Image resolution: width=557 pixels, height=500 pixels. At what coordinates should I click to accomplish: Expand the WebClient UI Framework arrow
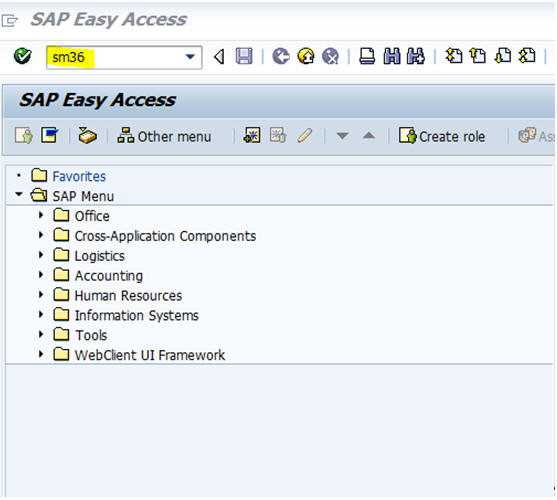pyautogui.click(x=41, y=354)
